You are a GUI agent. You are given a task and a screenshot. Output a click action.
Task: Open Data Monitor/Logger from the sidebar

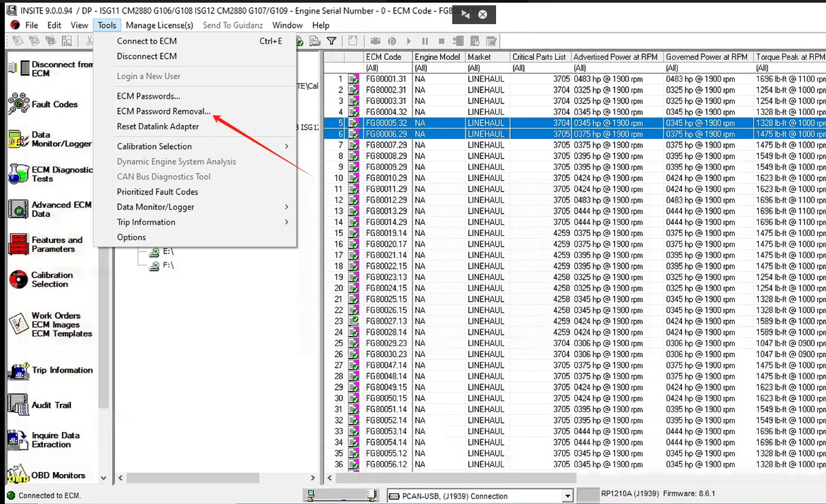pos(18,139)
